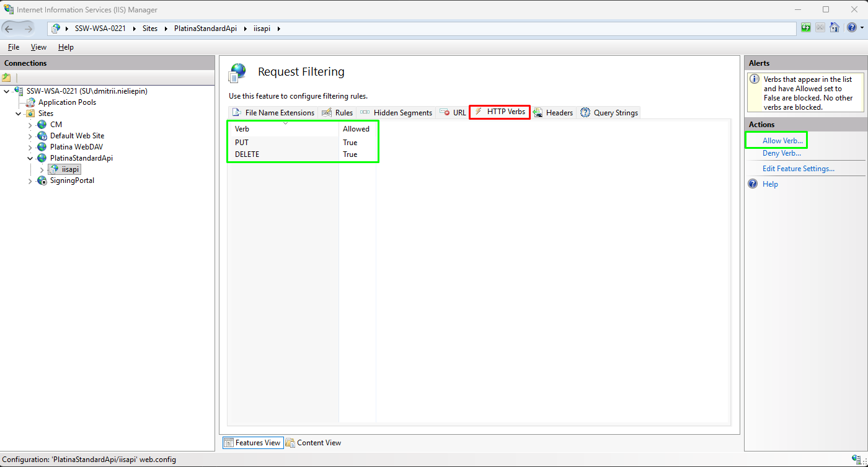Expand the CM site node
The width and height of the screenshot is (868, 467).
tap(30, 124)
